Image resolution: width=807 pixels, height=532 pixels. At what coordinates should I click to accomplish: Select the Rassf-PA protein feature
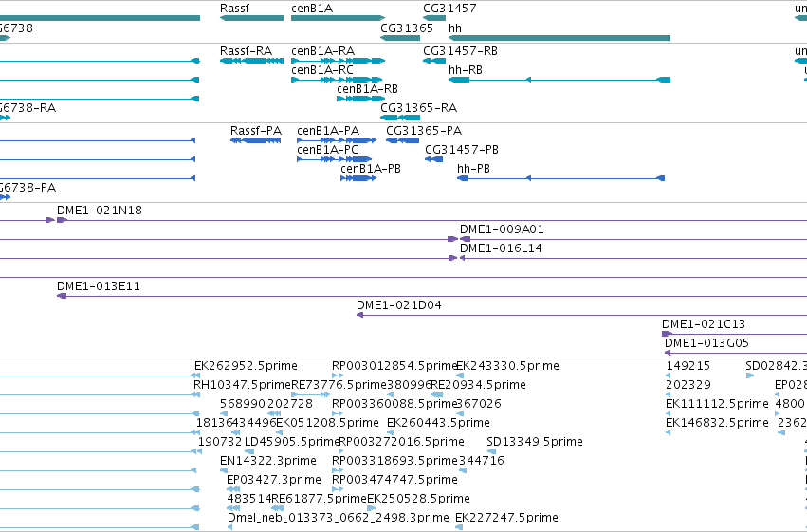click(x=256, y=140)
